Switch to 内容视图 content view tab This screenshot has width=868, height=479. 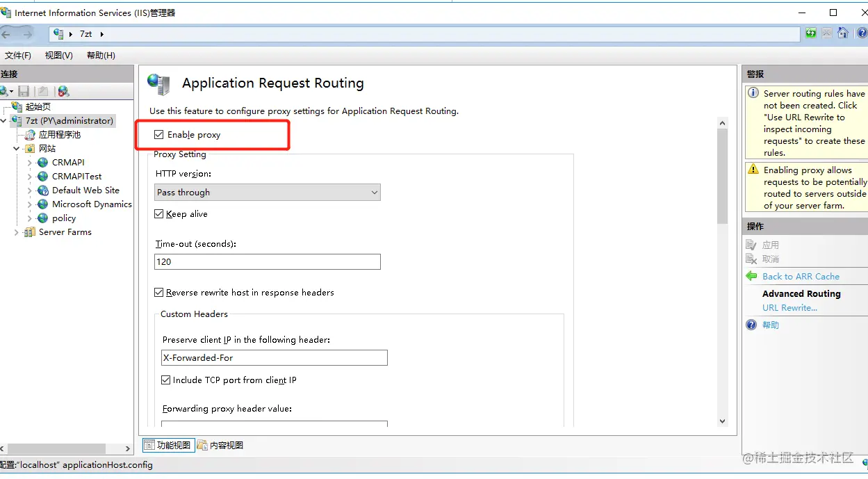[x=220, y=445]
